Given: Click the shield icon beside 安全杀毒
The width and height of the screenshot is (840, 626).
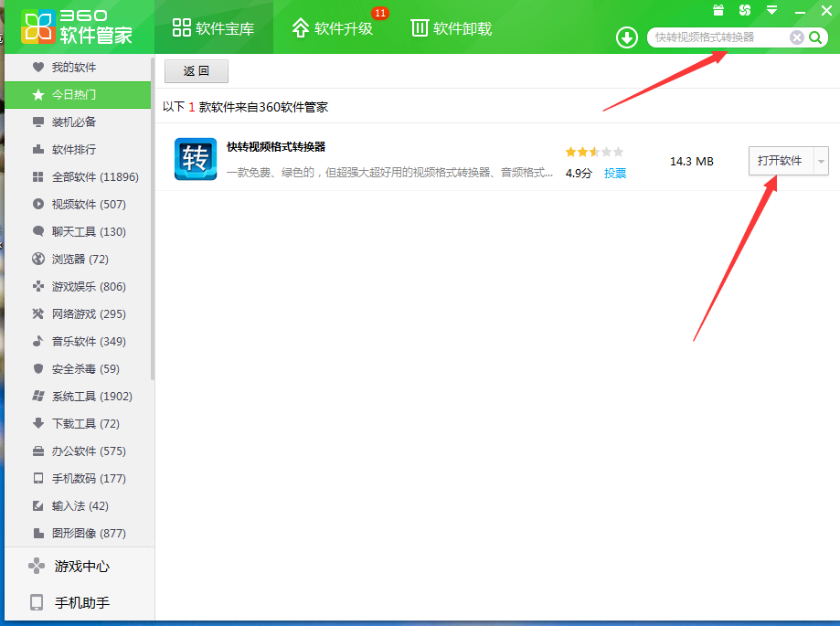Looking at the screenshot, I should tap(38, 368).
